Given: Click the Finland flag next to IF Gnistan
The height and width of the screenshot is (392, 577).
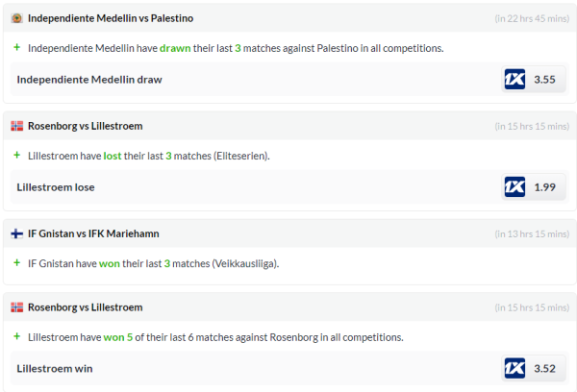Looking at the screenshot, I should [x=17, y=233].
